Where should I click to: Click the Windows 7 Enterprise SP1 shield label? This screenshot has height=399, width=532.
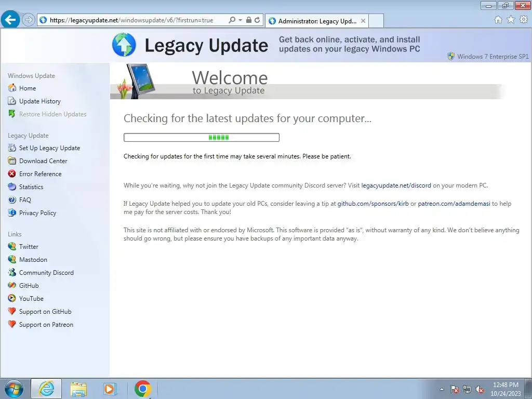pyautogui.click(x=488, y=56)
